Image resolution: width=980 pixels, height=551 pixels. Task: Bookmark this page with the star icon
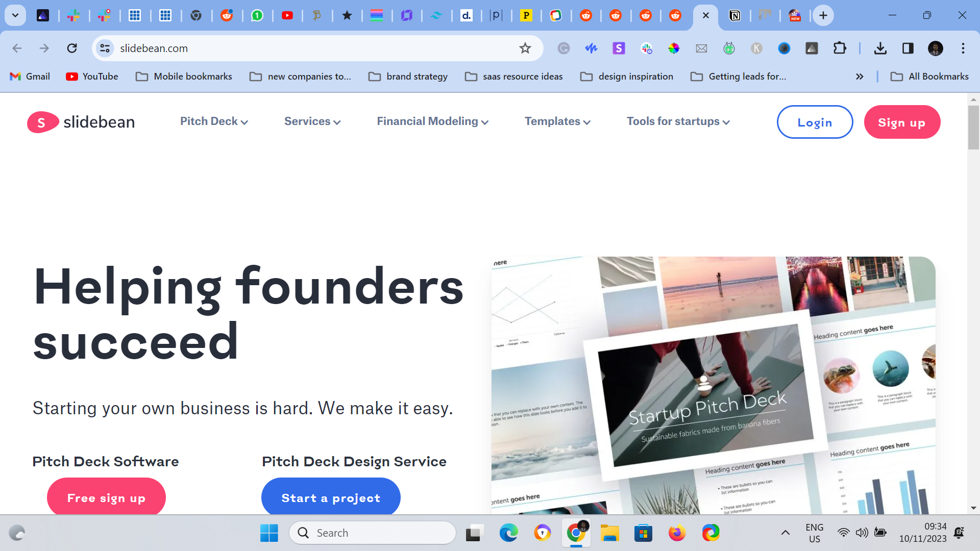point(525,48)
